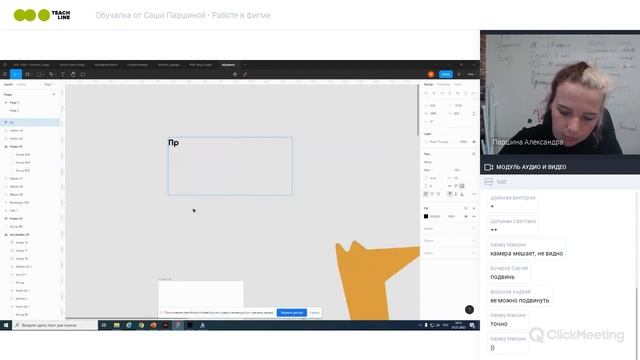
Task: Select the Rectangle 283 layer
Action: pyautogui.click(x=19, y=202)
